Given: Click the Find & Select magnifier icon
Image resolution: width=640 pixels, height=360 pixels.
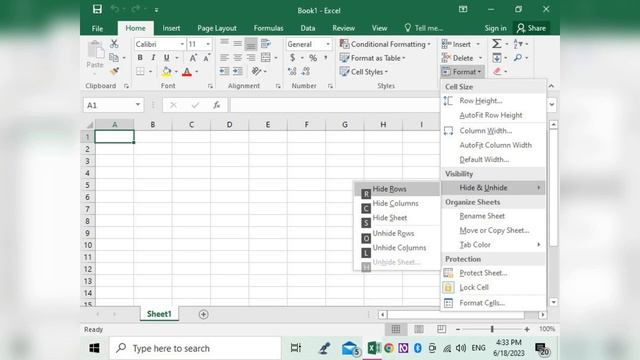Looking at the screenshot, I should (518, 58).
